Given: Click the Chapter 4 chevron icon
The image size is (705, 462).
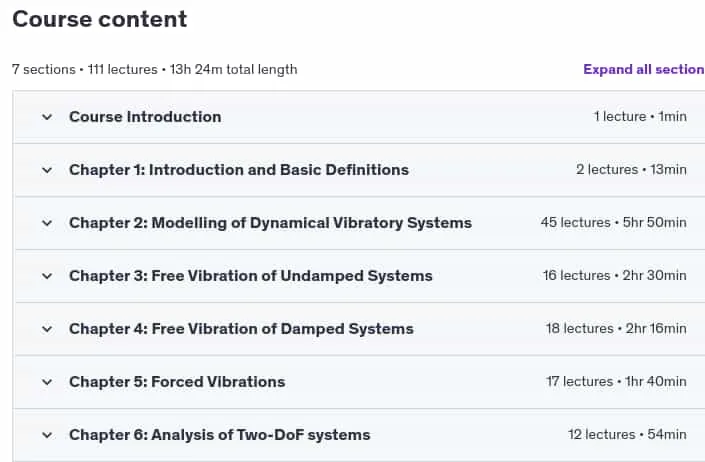Looking at the screenshot, I should tap(47, 329).
